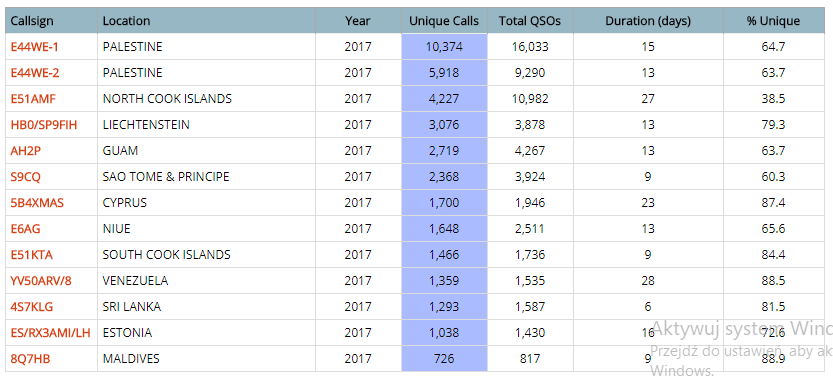Click the YV50ARV/8 callsign link
833x389 pixels.
(x=41, y=281)
